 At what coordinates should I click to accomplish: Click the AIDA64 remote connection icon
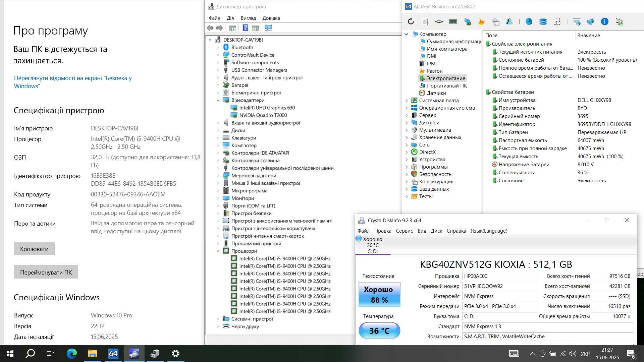(x=619, y=22)
